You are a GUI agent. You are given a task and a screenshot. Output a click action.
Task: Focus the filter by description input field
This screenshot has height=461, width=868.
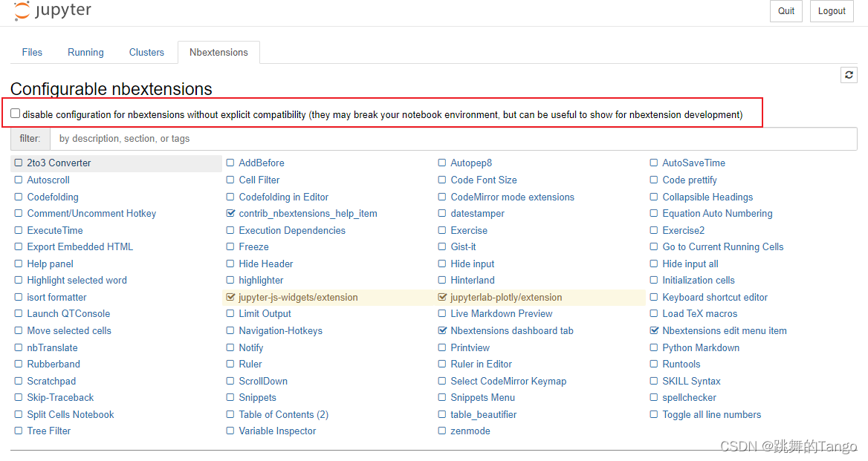tap(453, 139)
